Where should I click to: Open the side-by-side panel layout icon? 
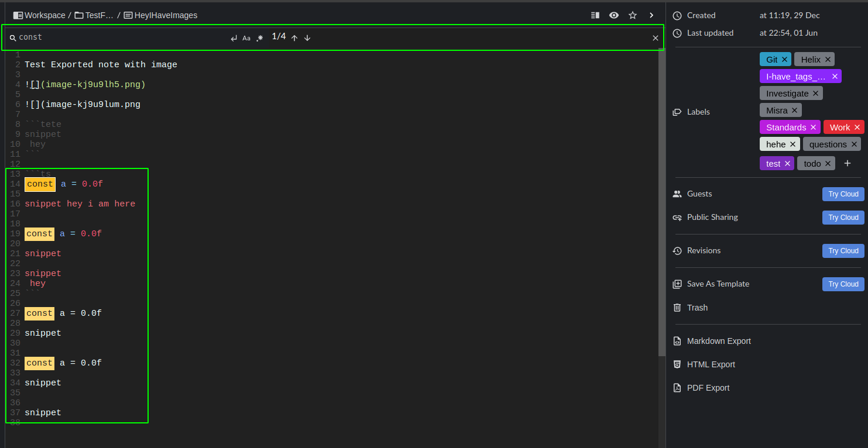[595, 15]
